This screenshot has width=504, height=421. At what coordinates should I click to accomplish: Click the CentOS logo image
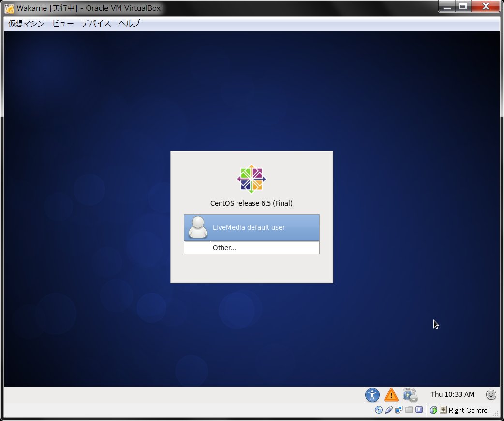click(252, 179)
